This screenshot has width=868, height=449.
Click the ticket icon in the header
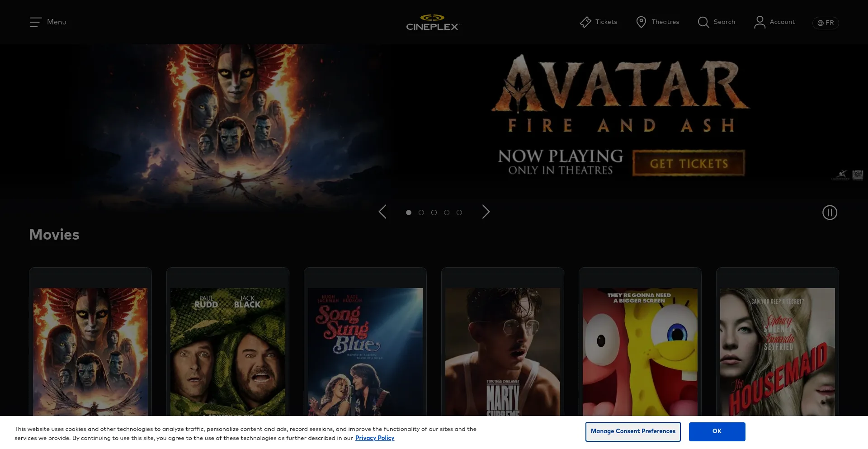[x=585, y=22]
